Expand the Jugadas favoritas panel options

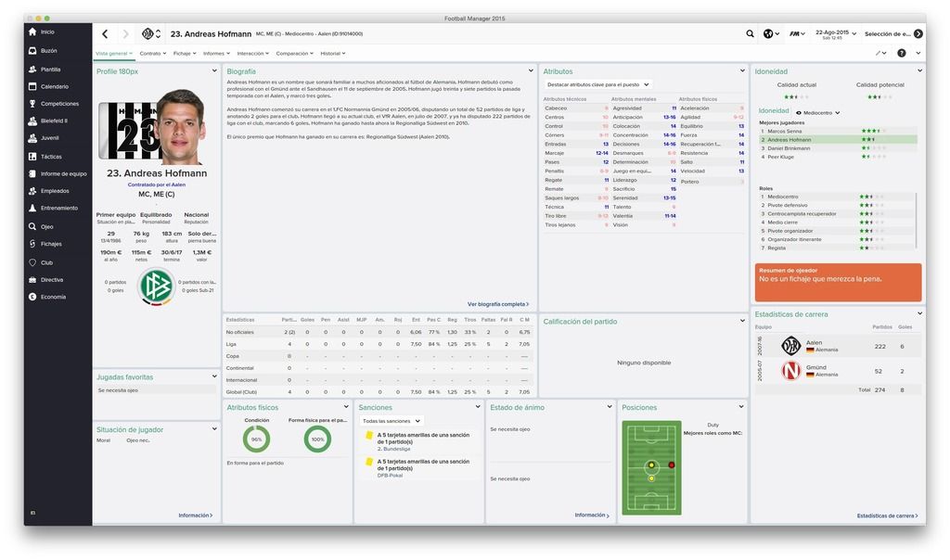pos(214,376)
